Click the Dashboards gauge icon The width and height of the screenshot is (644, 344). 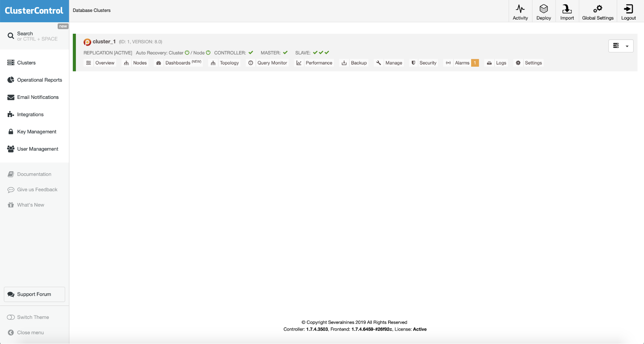159,63
